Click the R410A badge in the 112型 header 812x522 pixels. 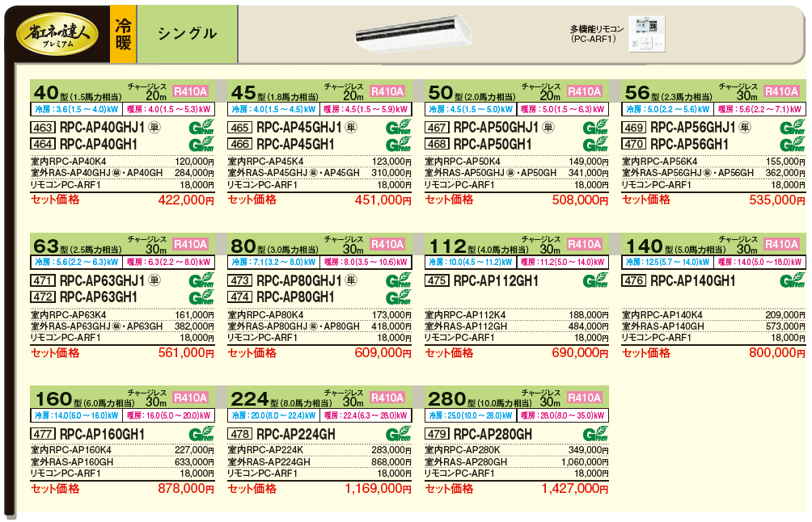click(585, 244)
